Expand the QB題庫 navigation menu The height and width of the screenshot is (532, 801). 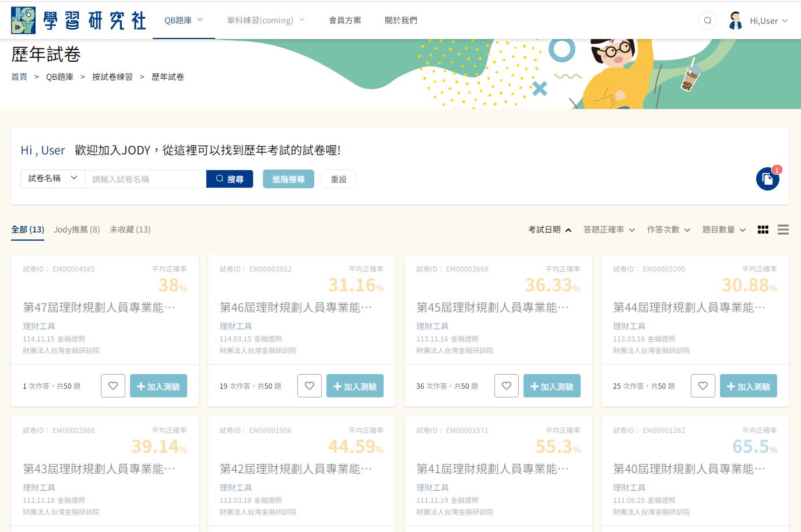point(184,20)
